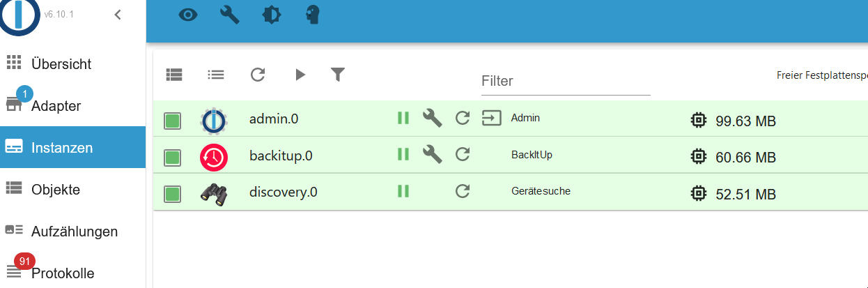This screenshot has width=868, height=288.
Task: Click the play filter for running instances
Action: coord(300,74)
